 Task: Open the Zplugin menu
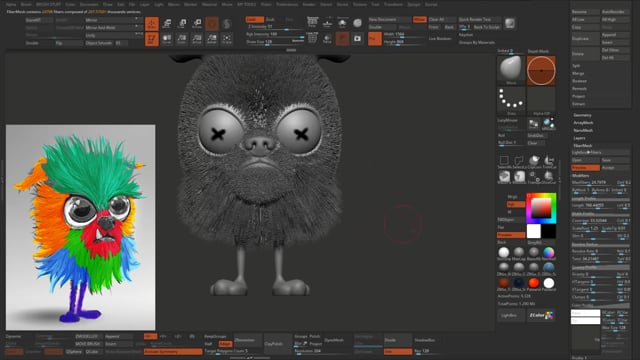pyautogui.click(x=414, y=4)
